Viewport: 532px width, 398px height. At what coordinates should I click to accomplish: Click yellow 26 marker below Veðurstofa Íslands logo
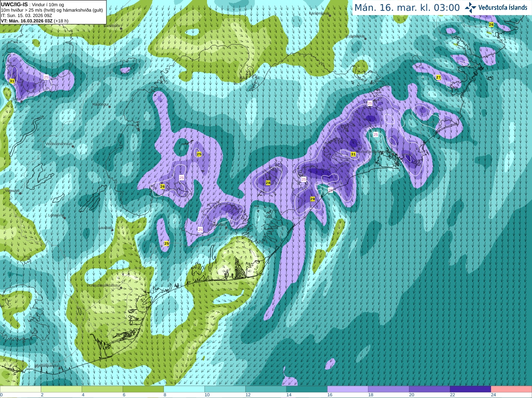pos(491,25)
